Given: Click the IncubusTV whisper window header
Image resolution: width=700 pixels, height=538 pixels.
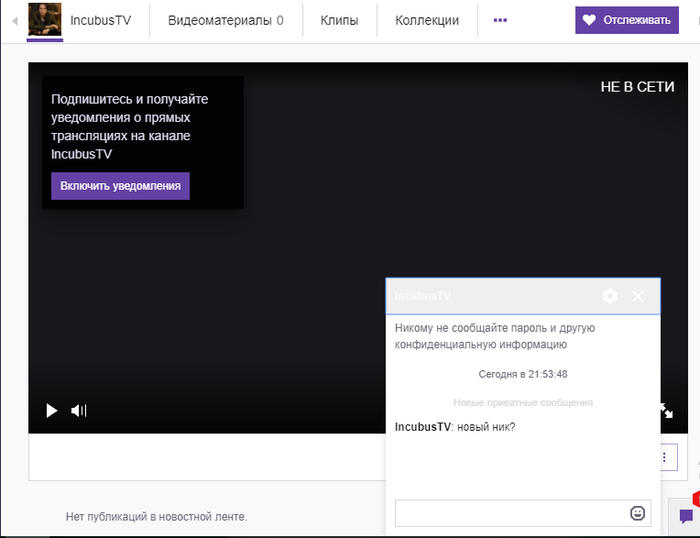Looking at the screenshot, I should pyautogui.click(x=523, y=296).
